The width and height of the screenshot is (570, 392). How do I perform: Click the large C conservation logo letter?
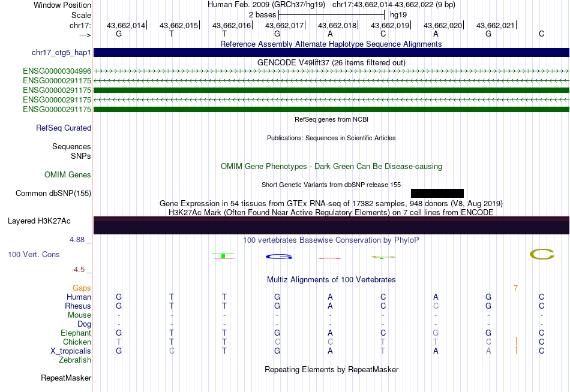[x=542, y=254]
